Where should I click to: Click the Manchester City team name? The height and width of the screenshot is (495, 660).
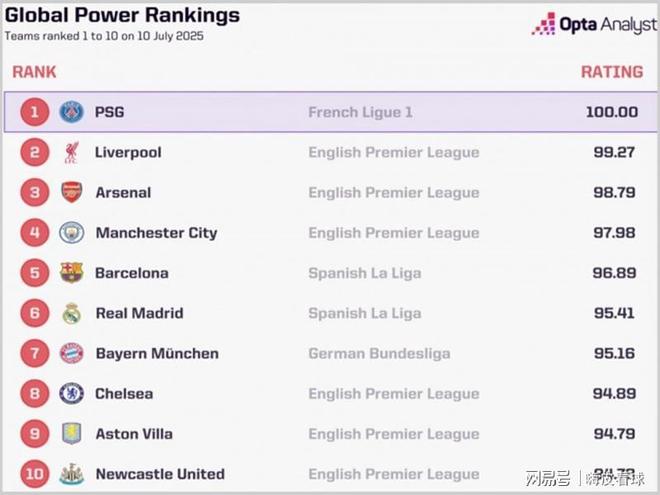(156, 233)
